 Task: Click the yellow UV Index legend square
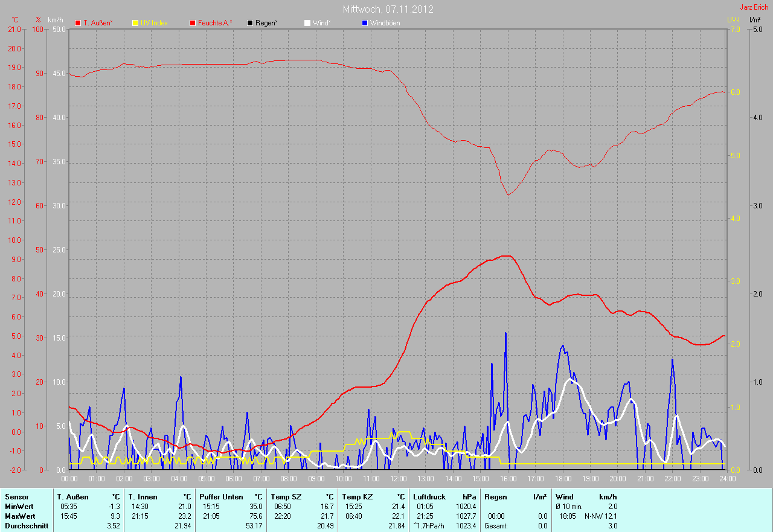135,23
